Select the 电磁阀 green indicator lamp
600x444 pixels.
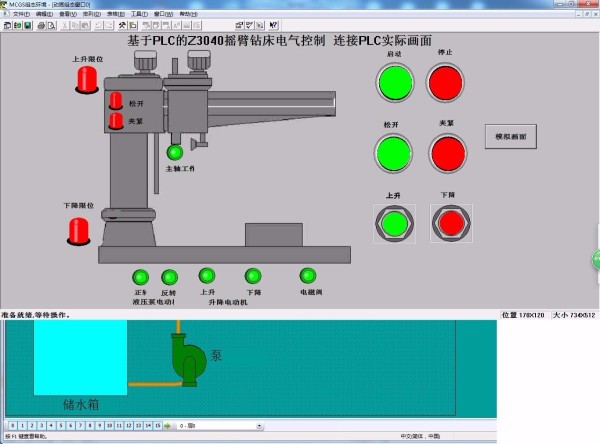pos(308,276)
